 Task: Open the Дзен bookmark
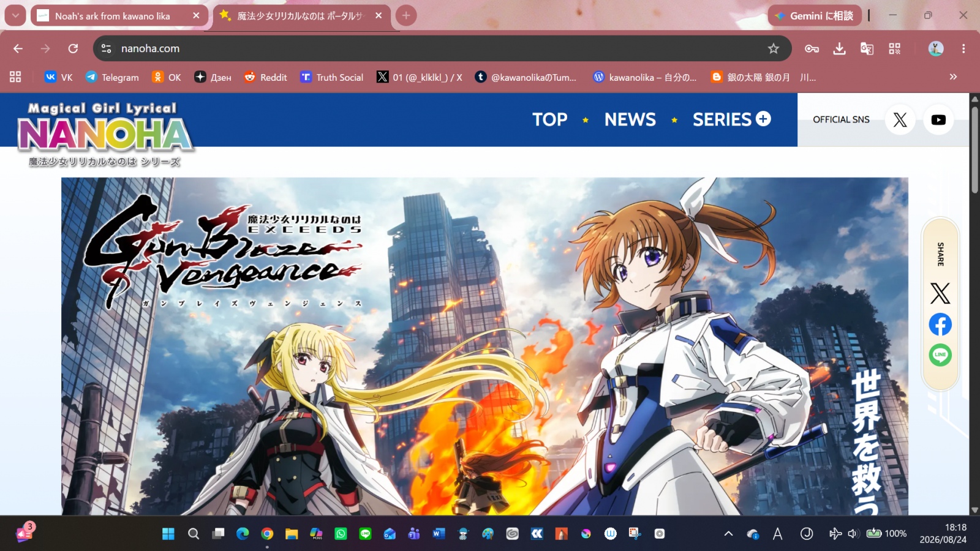(213, 77)
